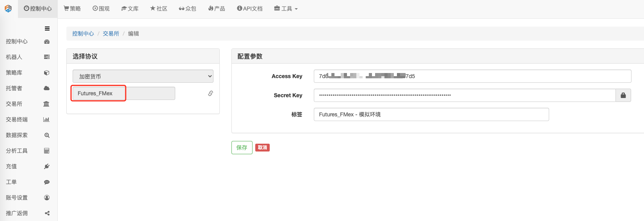Click the hamburger sidebar collapse icon

click(47, 29)
